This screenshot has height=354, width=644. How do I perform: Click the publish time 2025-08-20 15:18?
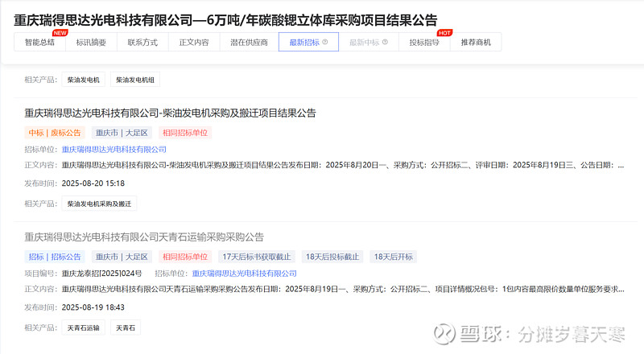coord(93,183)
